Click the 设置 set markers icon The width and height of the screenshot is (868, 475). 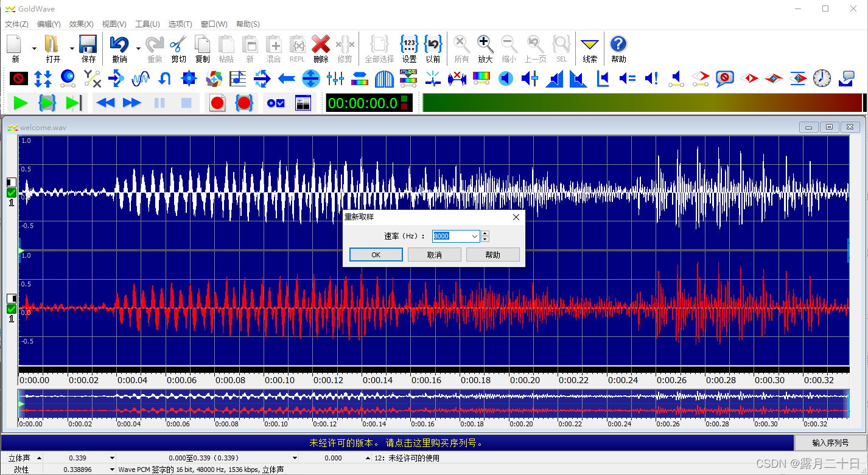pyautogui.click(x=409, y=44)
